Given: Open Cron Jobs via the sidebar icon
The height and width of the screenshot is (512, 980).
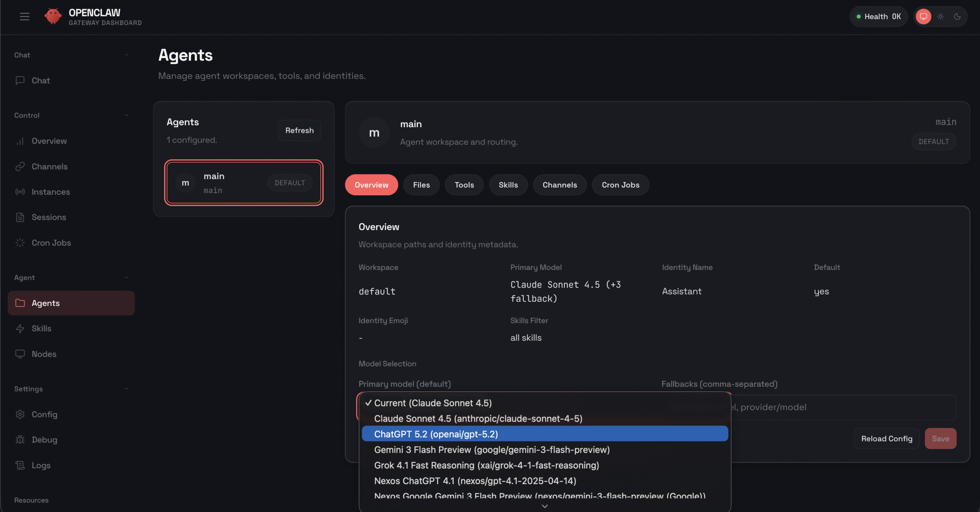Looking at the screenshot, I should [x=20, y=242].
